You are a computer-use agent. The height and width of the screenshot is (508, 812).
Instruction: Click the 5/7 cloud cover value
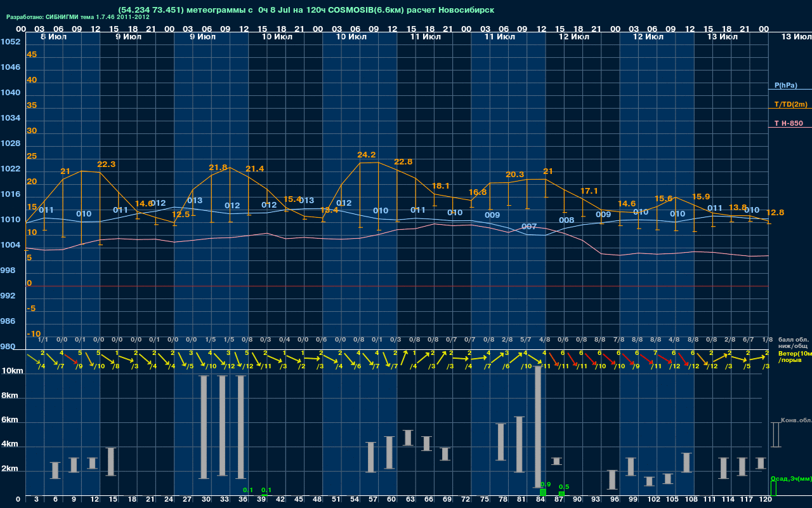(526, 340)
